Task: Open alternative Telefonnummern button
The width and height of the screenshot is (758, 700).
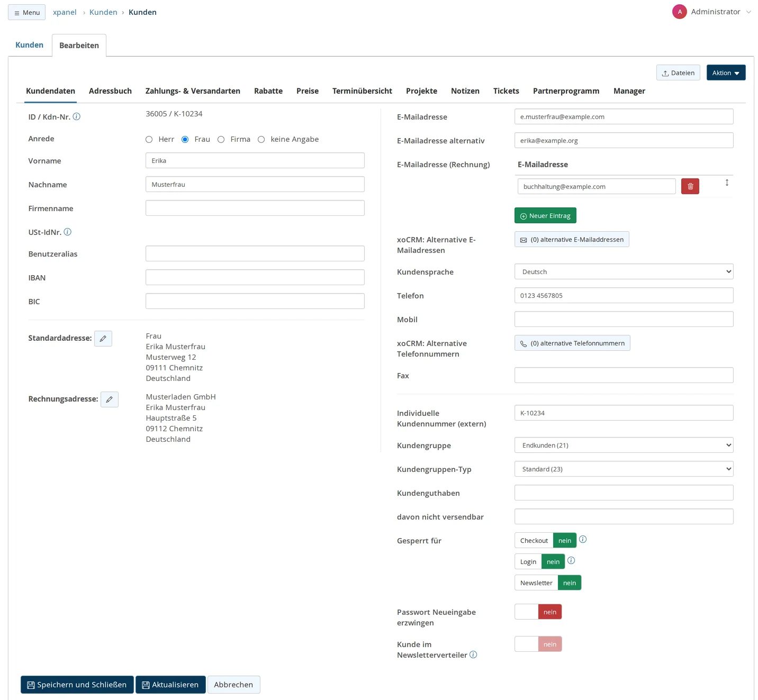Action: tap(572, 343)
